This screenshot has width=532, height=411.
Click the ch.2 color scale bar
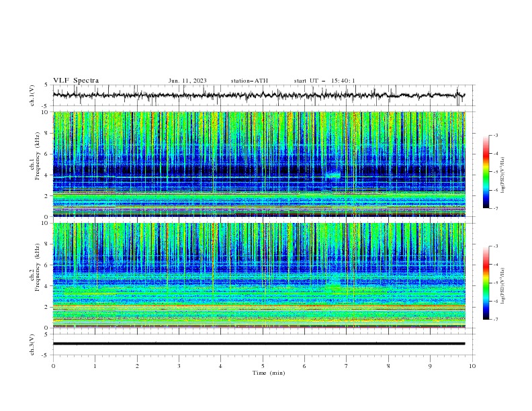486,283
